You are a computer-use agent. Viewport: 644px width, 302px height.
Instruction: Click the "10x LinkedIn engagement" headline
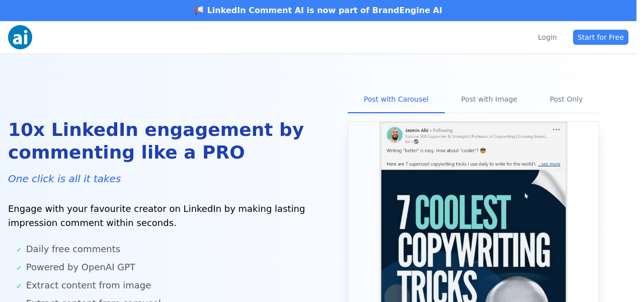[x=156, y=141]
